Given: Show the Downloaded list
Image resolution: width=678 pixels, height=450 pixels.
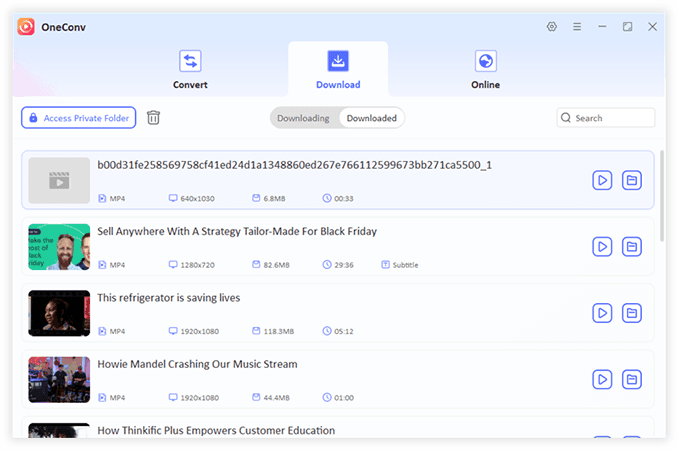Looking at the screenshot, I should [371, 118].
